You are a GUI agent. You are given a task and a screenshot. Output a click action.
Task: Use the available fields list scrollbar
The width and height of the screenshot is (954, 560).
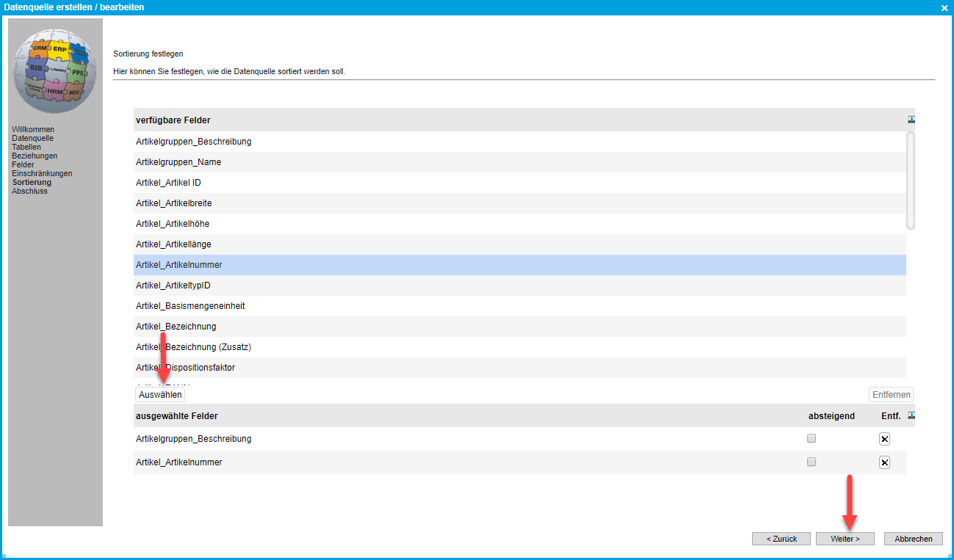pyautogui.click(x=911, y=181)
